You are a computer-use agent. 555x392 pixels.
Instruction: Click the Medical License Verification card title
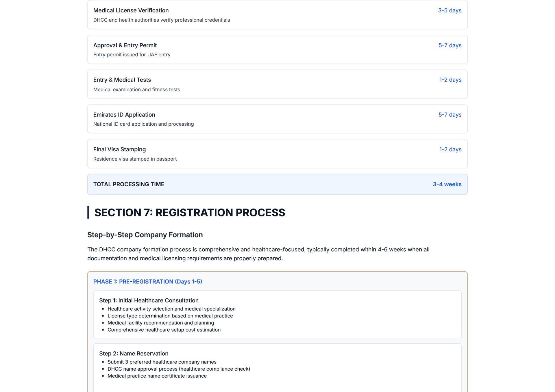(x=131, y=10)
